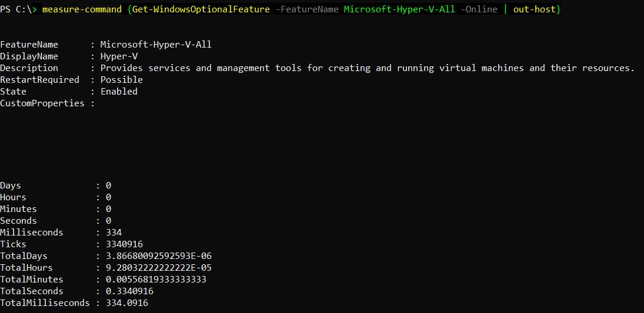Click the TotalDays value 3.86680092592593E-06

(159, 257)
